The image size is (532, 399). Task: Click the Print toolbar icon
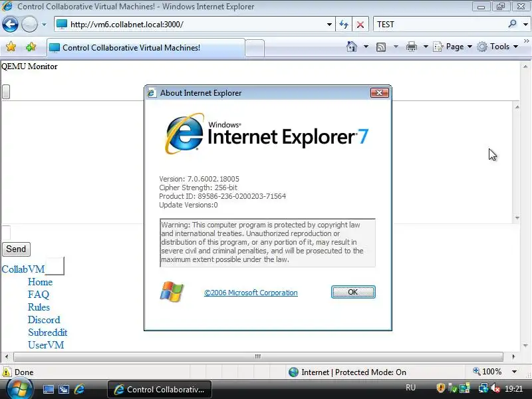click(x=412, y=47)
